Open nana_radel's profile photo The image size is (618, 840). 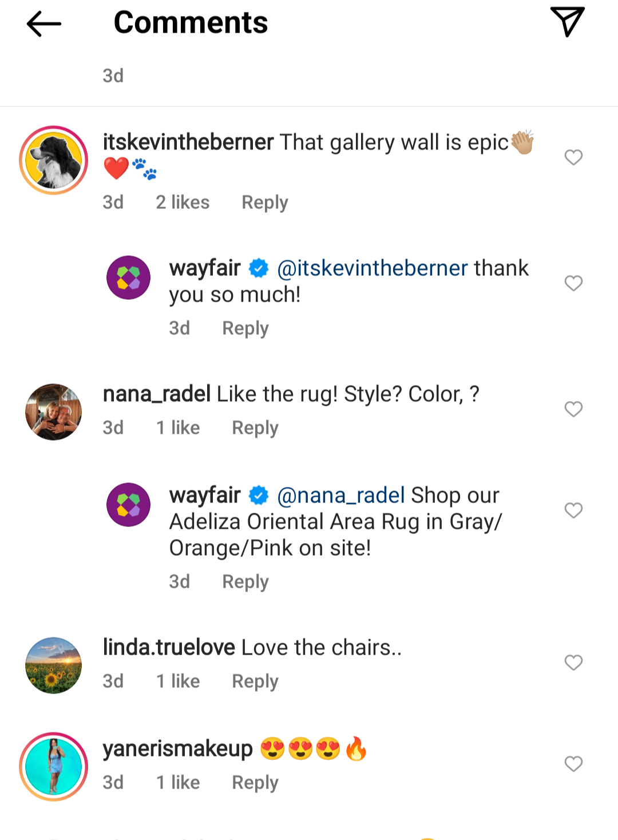click(53, 412)
